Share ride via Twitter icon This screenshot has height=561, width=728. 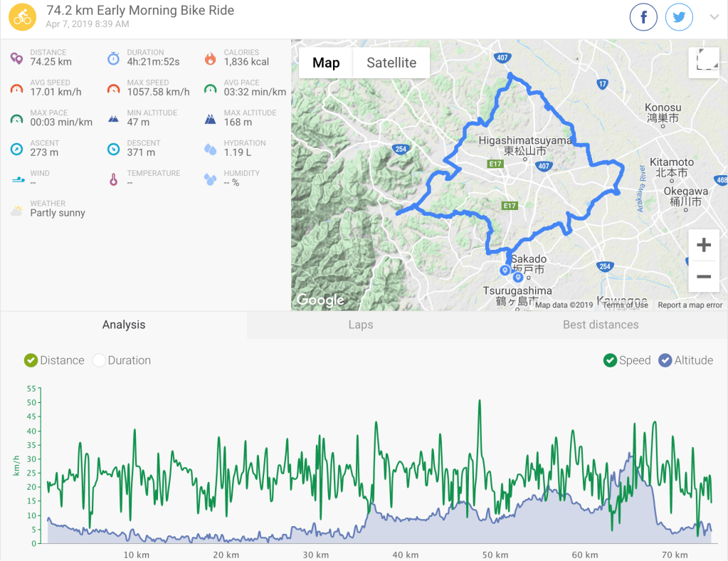click(x=679, y=17)
